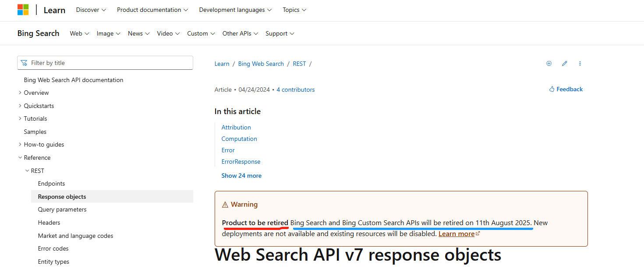This screenshot has height=269, width=644.
Task: Open the 4 contributors link
Action: (296, 90)
